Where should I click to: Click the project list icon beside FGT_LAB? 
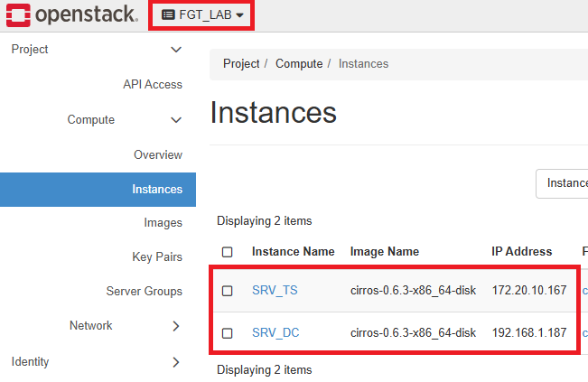(168, 15)
